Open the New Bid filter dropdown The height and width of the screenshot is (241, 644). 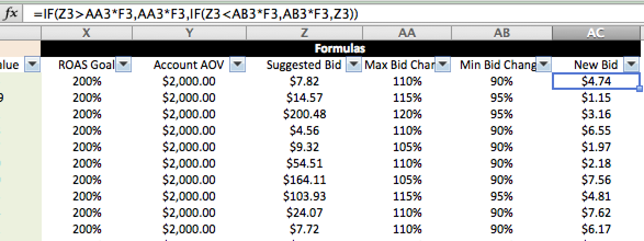[632, 65]
